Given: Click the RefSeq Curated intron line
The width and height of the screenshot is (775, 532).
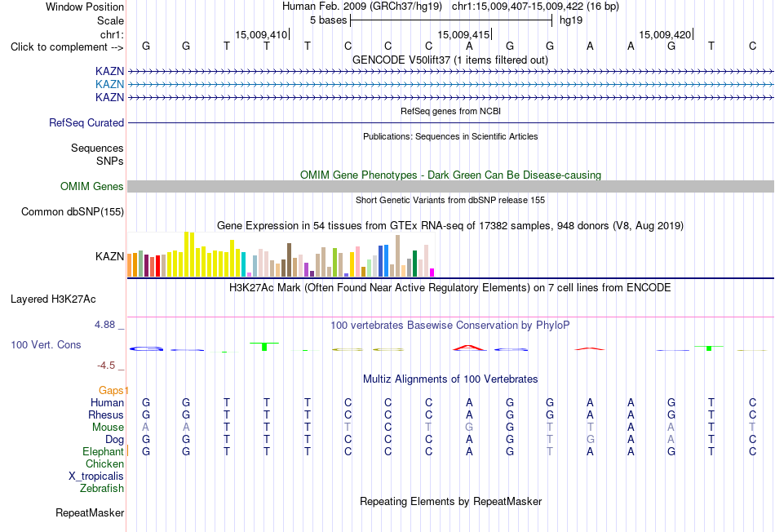Looking at the screenshot, I should click(x=450, y=122).
